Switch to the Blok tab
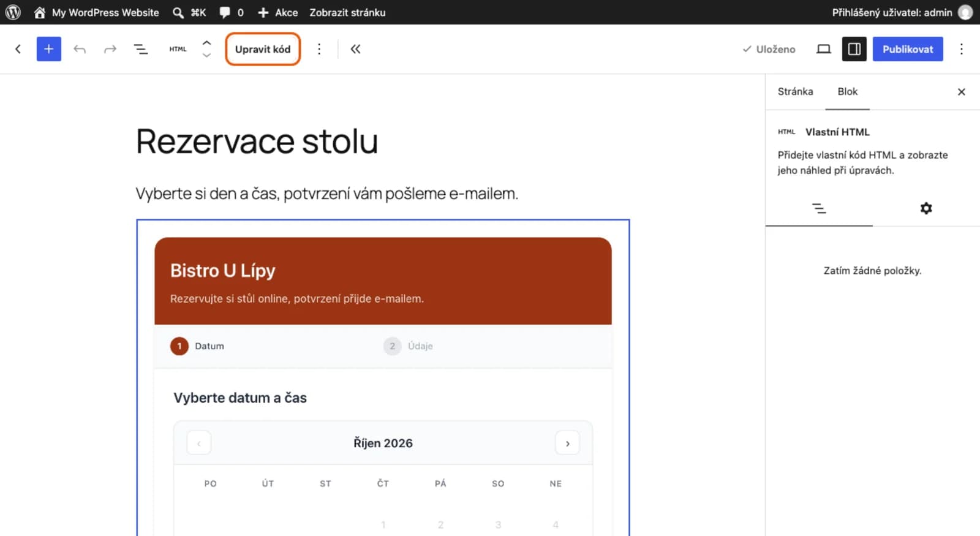980x536 pixels. pos(848,92)
